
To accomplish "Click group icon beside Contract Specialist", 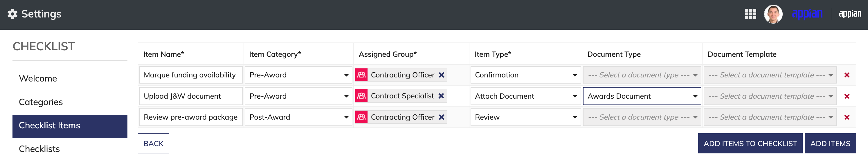I will click(361, 96).
